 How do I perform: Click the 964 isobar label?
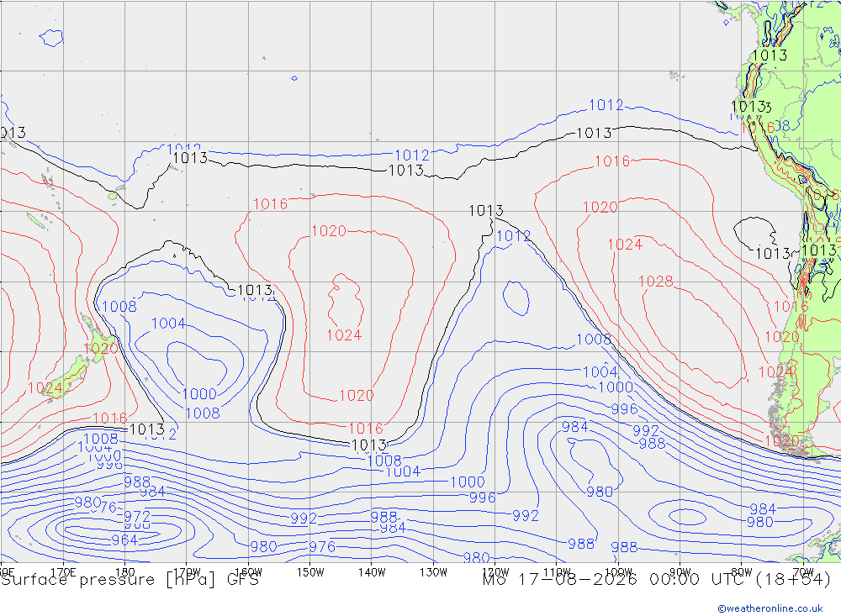124,540
